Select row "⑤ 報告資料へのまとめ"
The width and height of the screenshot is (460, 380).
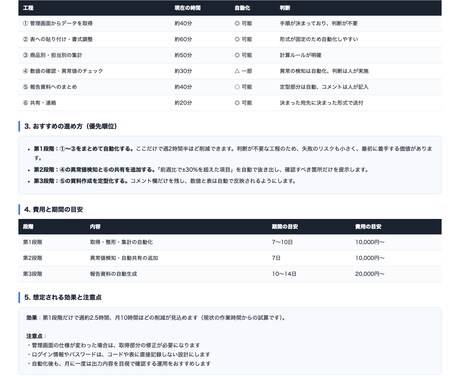pyautogui.click(x=230, y=87)
